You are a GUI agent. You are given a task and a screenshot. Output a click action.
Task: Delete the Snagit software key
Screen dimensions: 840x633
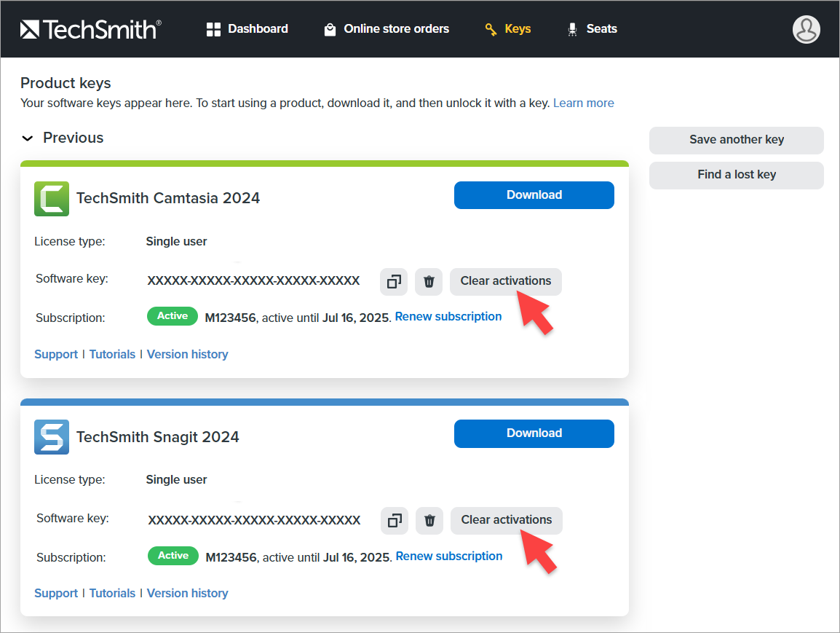(429, 520)
